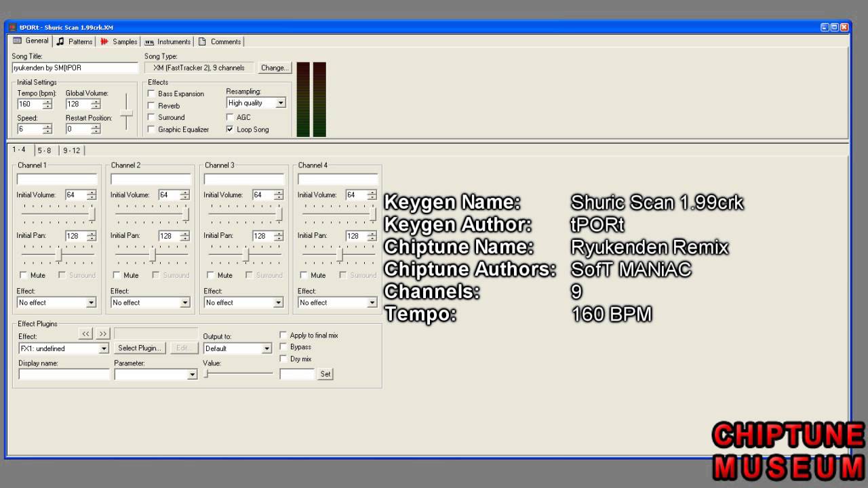
Task: Click the Comments page icon
Action: point(202,41)
